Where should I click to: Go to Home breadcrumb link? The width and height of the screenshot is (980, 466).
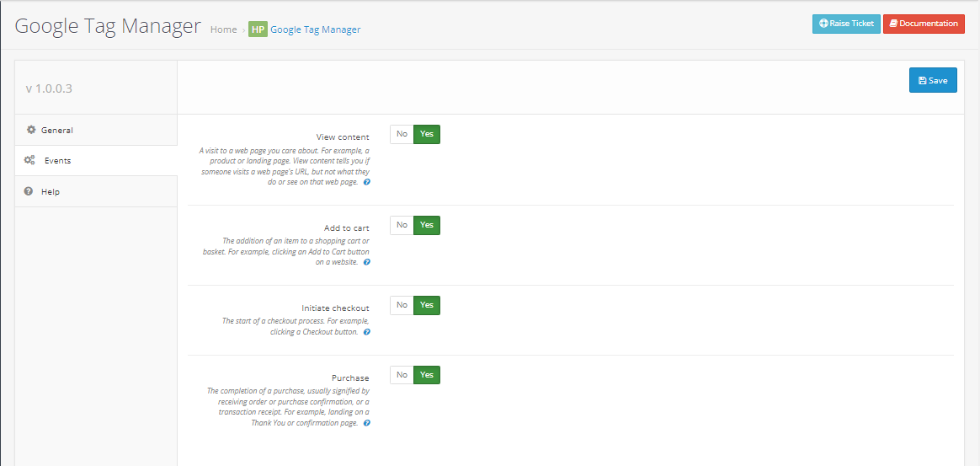pos(223,29)
